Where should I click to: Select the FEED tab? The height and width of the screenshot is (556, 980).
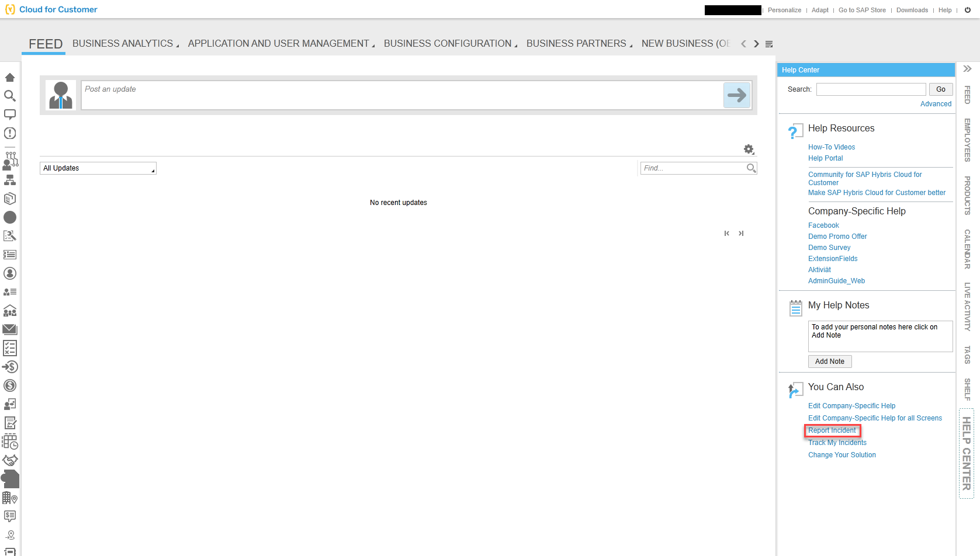[x=46, y=44]
